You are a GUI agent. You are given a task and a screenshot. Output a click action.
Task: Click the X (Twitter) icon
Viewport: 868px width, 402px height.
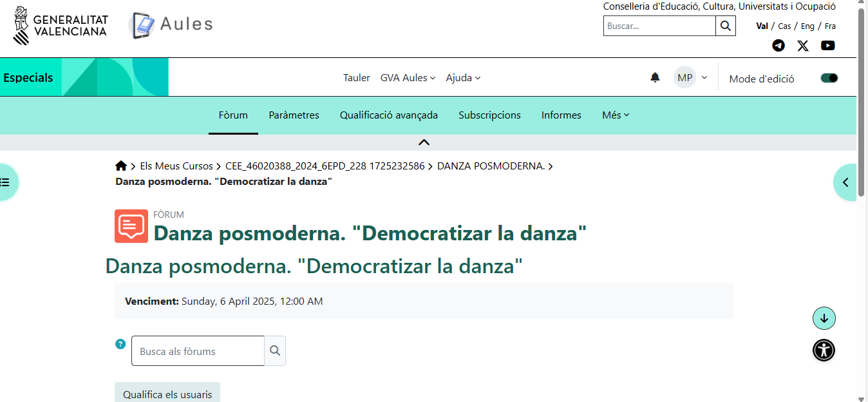pyautogui.click(x=803, y=45)
